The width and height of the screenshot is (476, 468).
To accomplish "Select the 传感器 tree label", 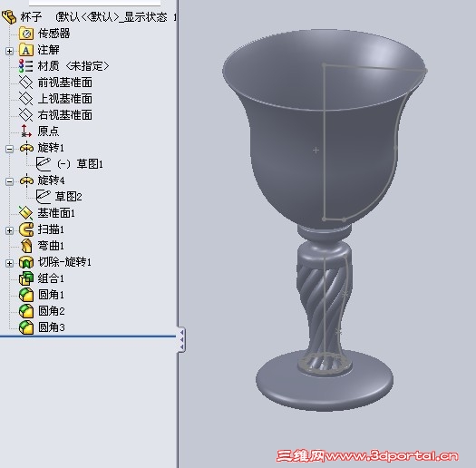I will [x=54, y=34].
